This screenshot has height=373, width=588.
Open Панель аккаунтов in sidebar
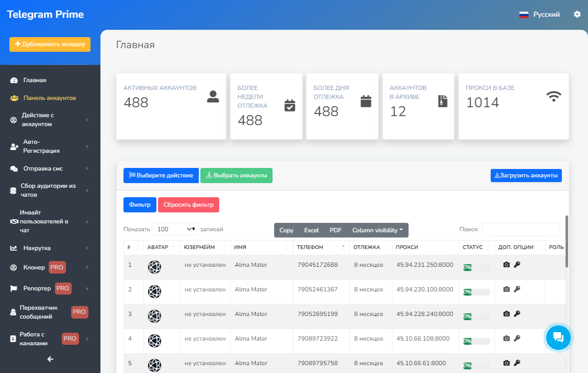pyautogui.click(x=49, y=98)
